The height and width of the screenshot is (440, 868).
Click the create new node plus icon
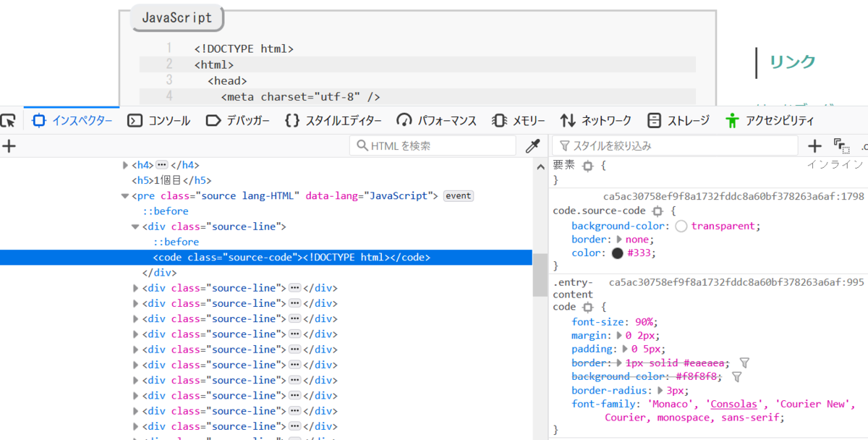pos(9,146)
